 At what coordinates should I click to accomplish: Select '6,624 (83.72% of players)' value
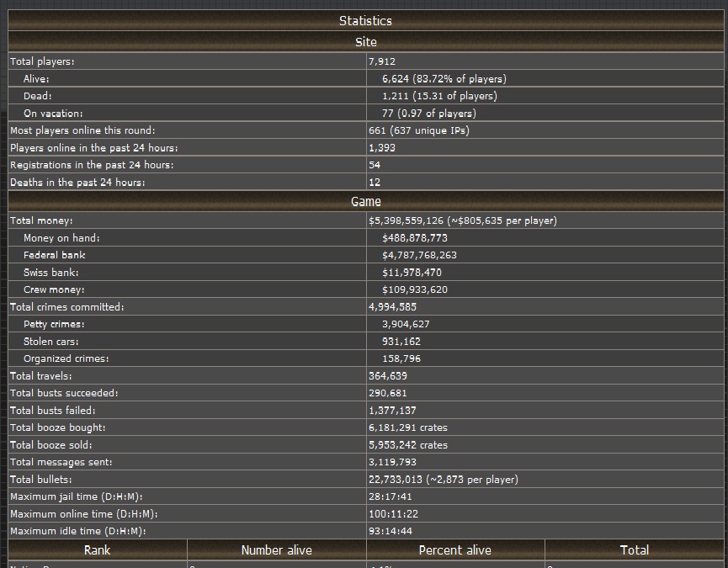click(x=444, y=79)
